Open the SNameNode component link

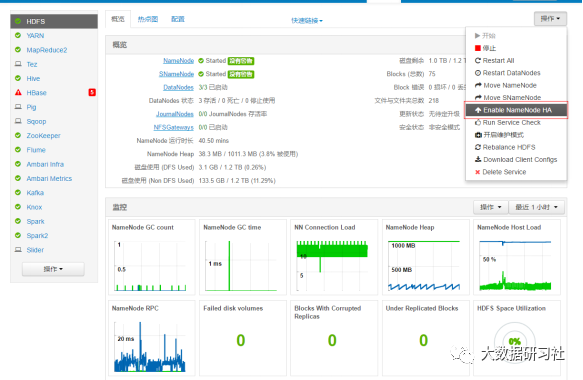(176, 74)
